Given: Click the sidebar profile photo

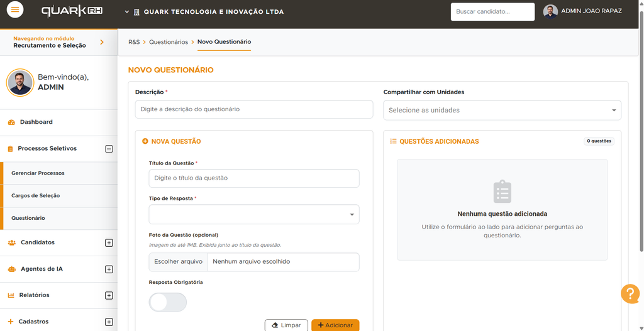Looking at the screenshot, I should click(x=19, y=82).
